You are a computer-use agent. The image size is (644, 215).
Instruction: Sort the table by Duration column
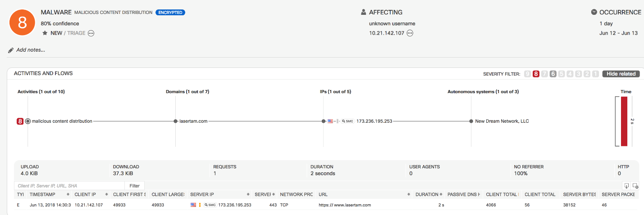tap(441, 194)
